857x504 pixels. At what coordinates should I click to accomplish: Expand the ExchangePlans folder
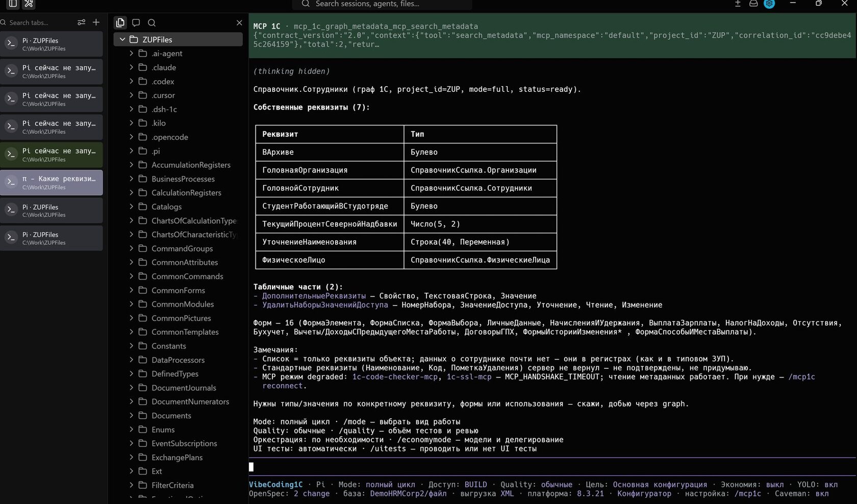[x=132, y=457]
